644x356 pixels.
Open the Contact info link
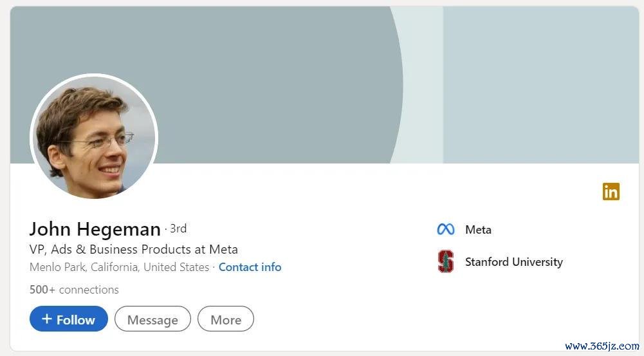250,267
